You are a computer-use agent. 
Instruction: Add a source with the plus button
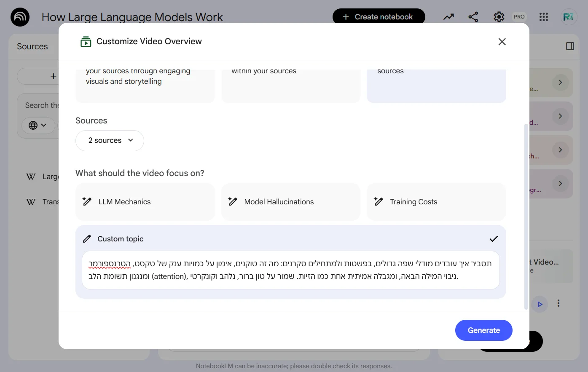53,76
